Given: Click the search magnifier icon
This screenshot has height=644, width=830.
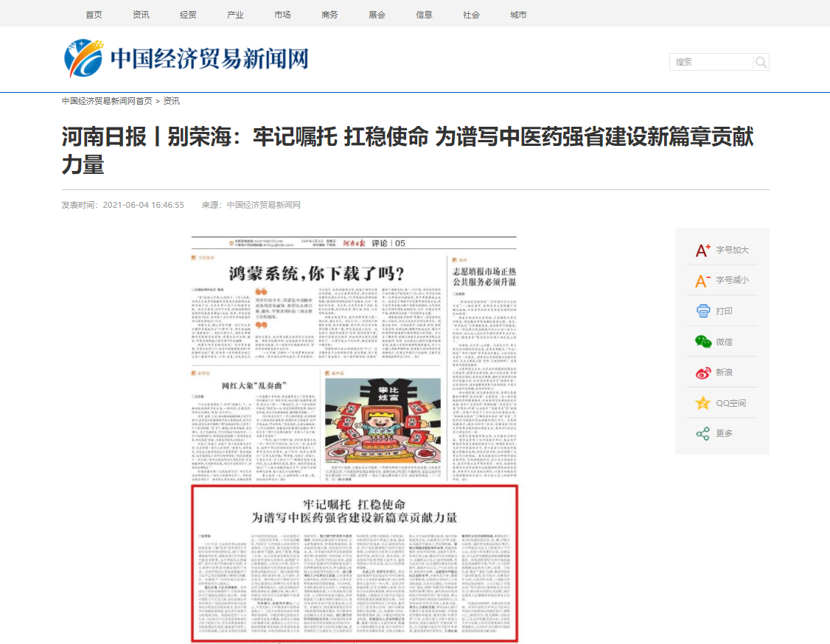Looking at the screenshot, I should tap(761, 62).
